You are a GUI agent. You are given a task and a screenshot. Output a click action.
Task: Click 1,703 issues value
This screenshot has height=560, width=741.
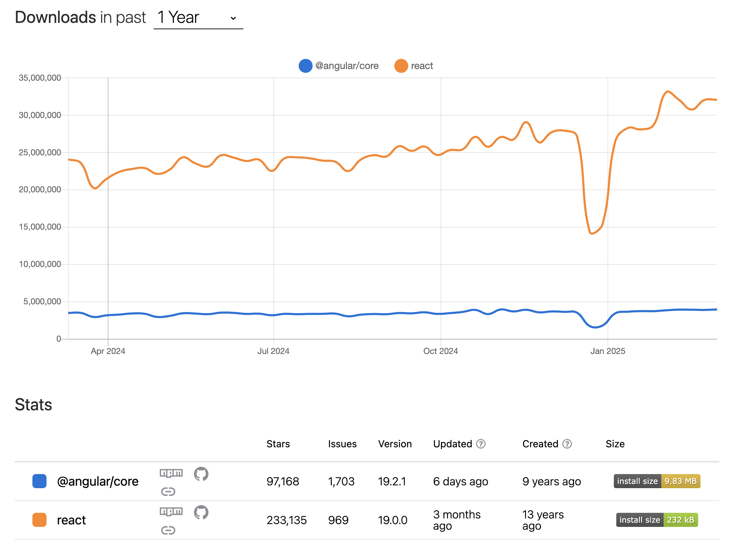click(x=341, y=481)
